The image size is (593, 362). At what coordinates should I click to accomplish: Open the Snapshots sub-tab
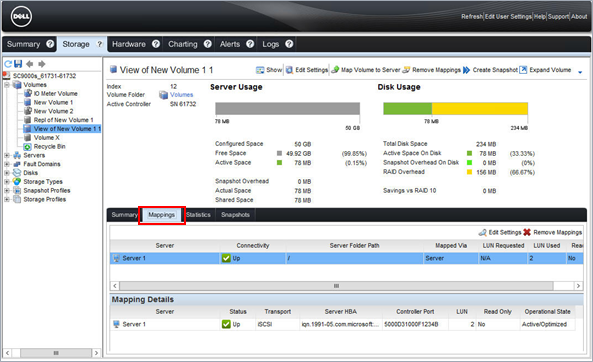tap(235, 215)
